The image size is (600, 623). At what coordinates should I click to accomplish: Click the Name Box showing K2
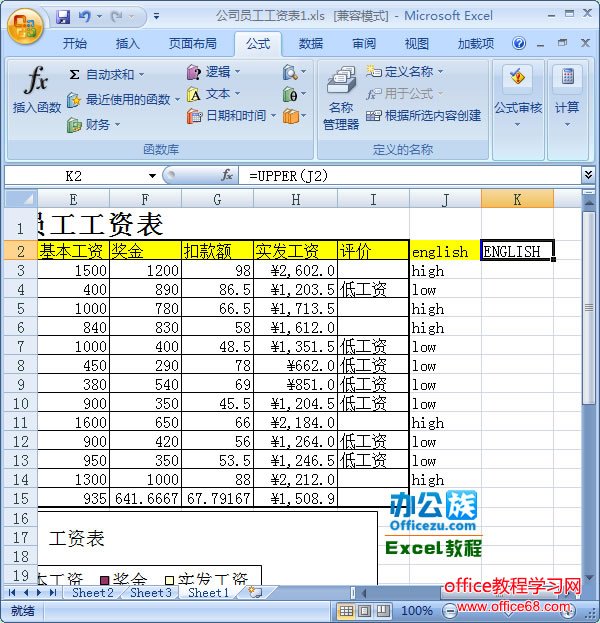(x=74, y=176)
